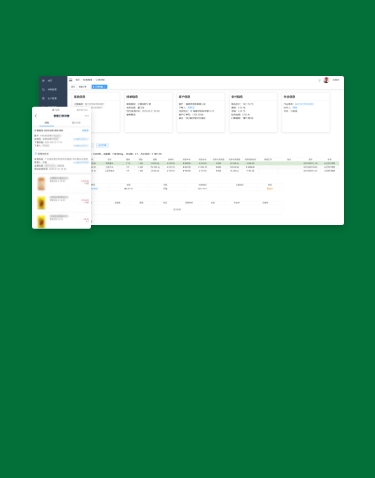Switch to the second tab in mobile panel
The image size is (375, 478).
pos(76,123)
